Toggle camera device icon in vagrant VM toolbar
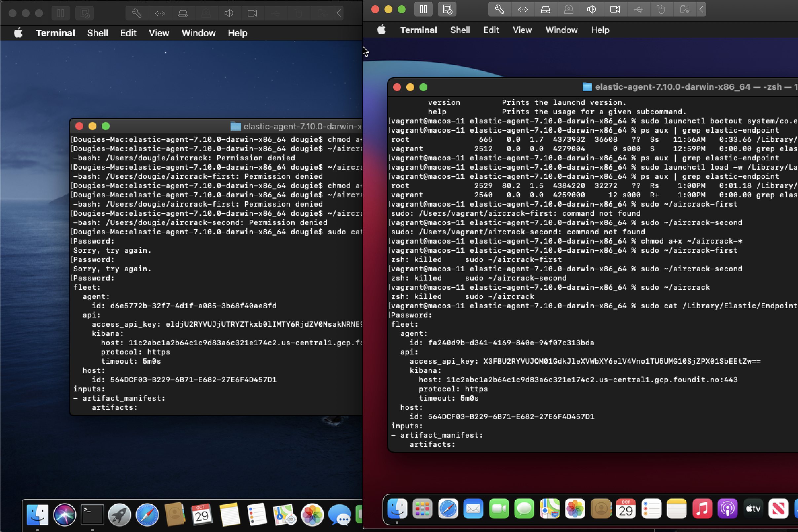This screenshot has height=532, width=798. pos(615,9)
